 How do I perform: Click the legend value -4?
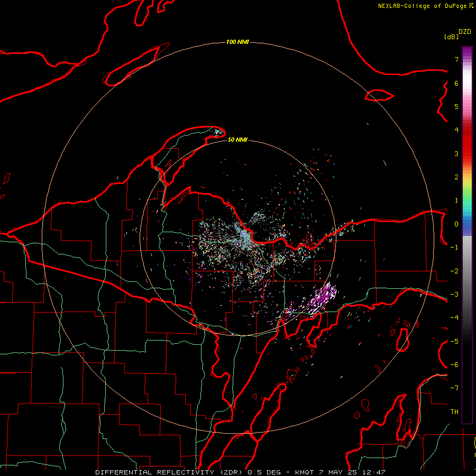tap(454, 318)
